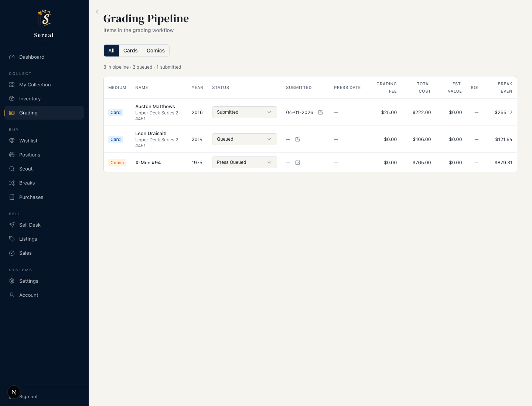The width and height of the screenshot is (532, 406).
Task: Click the Comic badge for X-Men #94
Action: click(117, 163)
